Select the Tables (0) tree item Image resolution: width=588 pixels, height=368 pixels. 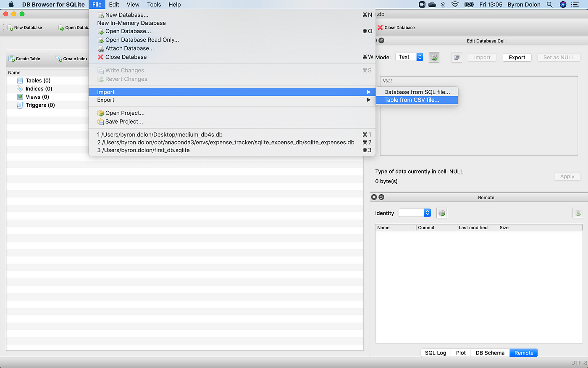(x=38, y=80)
